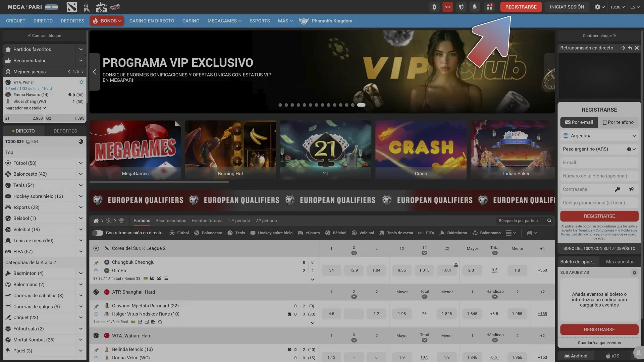
Task: Open the ES language dropdown
Action: click(634, 6)
